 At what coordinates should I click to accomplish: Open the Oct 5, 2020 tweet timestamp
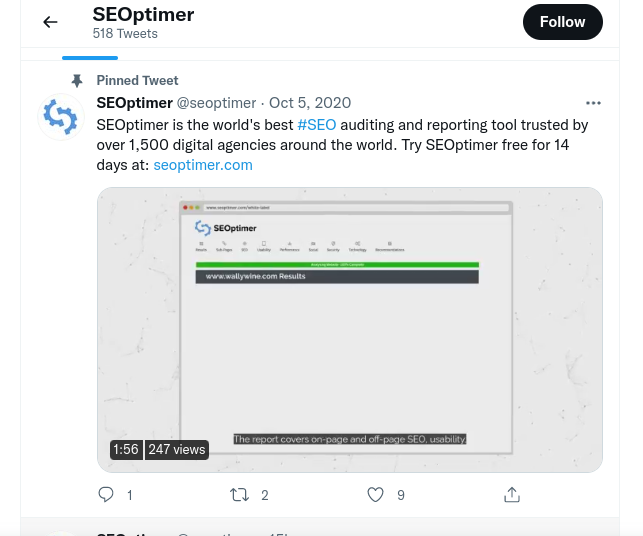pyautogui.click(x=310, y=103)
